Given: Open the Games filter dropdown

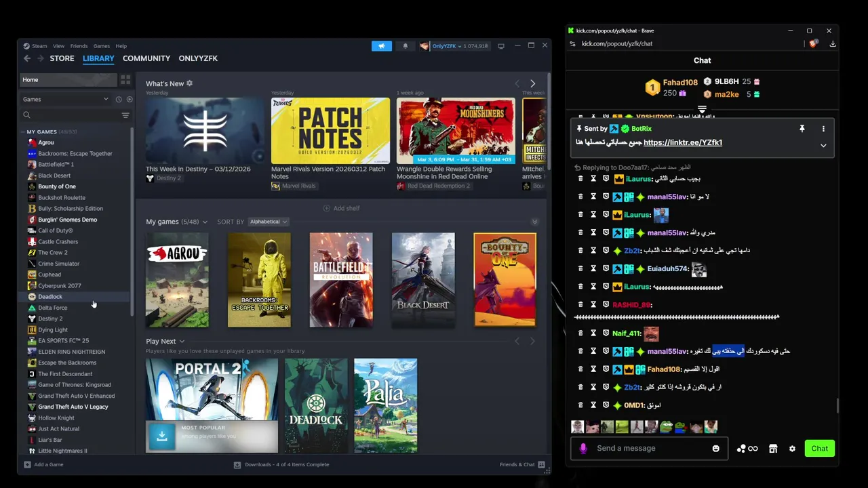Looking at the screenshot, I should (x=66, y=100).
